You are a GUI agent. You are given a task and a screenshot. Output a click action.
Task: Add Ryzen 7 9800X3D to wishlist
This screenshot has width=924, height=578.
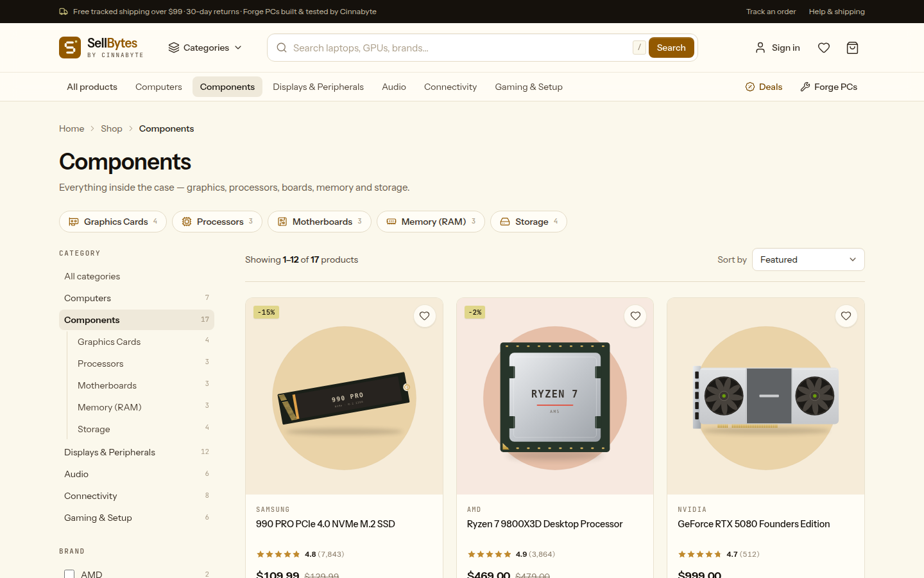click(x=635, y=316)
